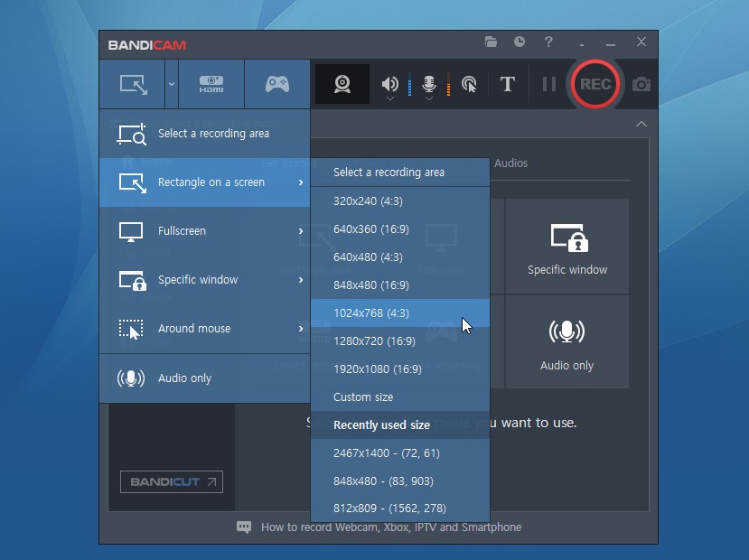Expand the microphone settings small arrow
749x560 pixels.
click(x=429, y=98)
